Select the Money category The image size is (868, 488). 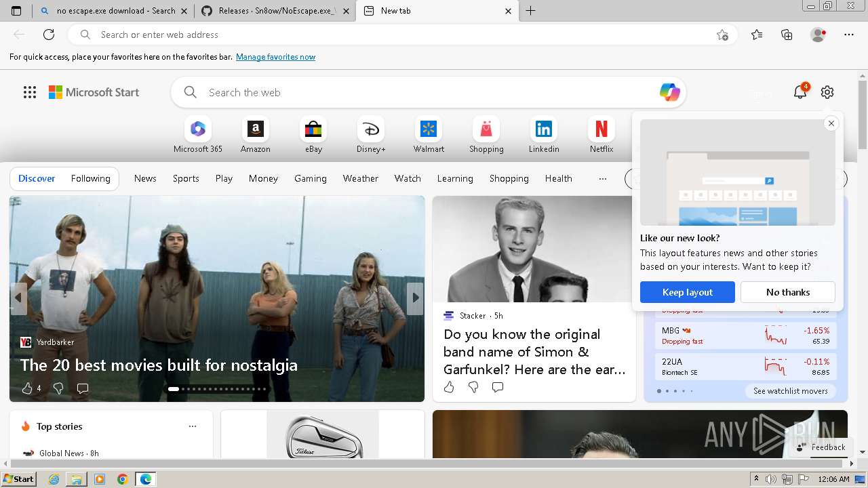coord(263,178)
